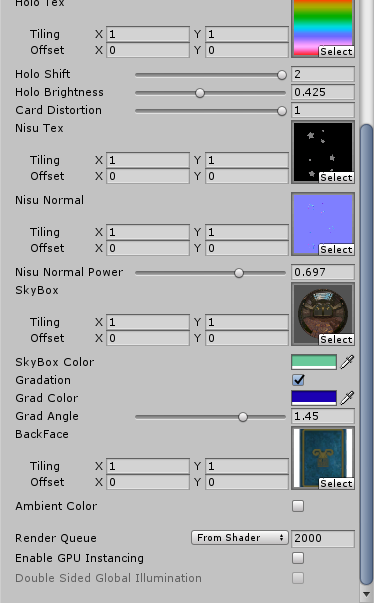Click the Nisu Normal Power label
Image resolution: width=374 pixels, height=603 pixels.
[69, 272]
